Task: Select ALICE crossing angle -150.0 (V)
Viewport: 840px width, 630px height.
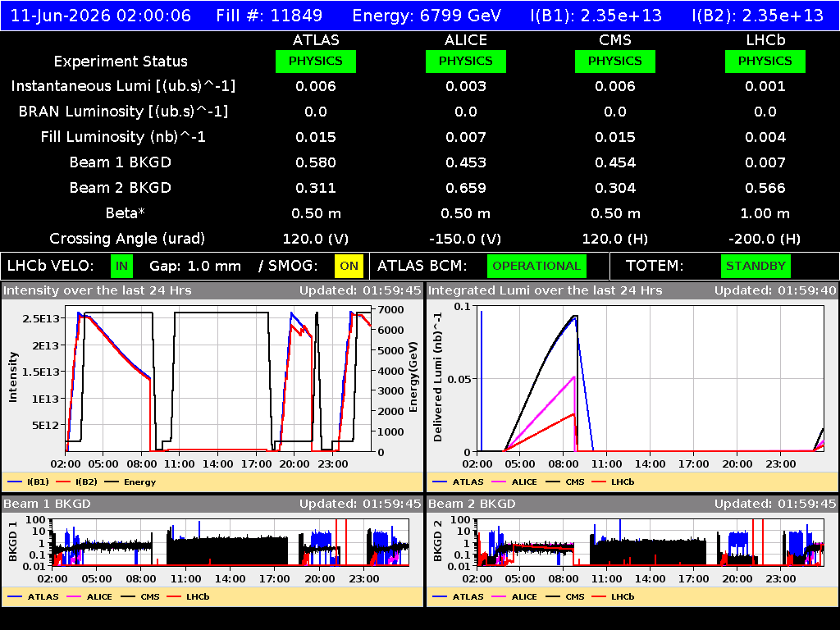Action: [x=466, y=239]
